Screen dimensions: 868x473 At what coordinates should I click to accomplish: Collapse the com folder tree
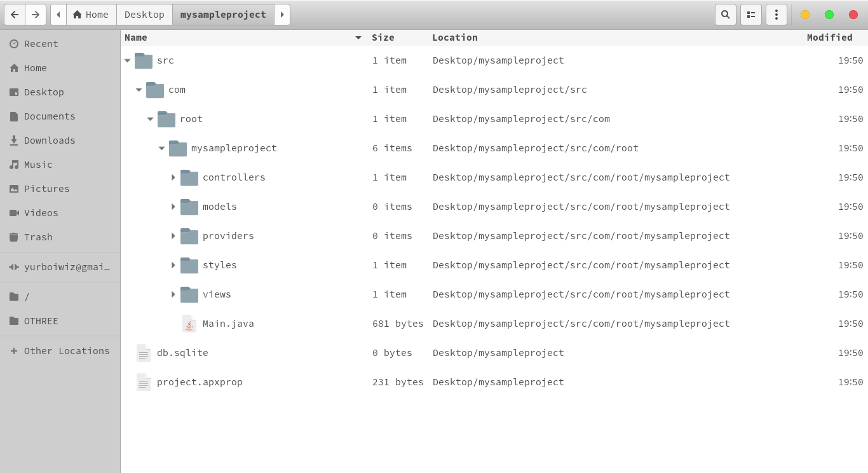(139, 90)
